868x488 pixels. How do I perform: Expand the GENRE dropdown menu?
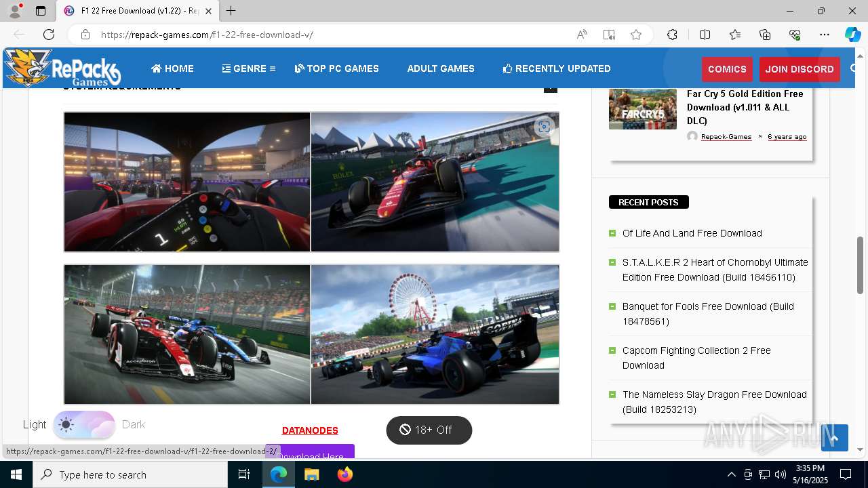click(249, 68)
